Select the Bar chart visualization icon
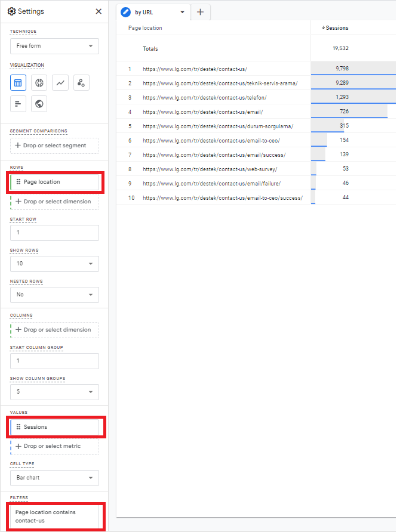The height and width of the screenshot is (532, 400). pyautogui.click(x=18, y=104)
